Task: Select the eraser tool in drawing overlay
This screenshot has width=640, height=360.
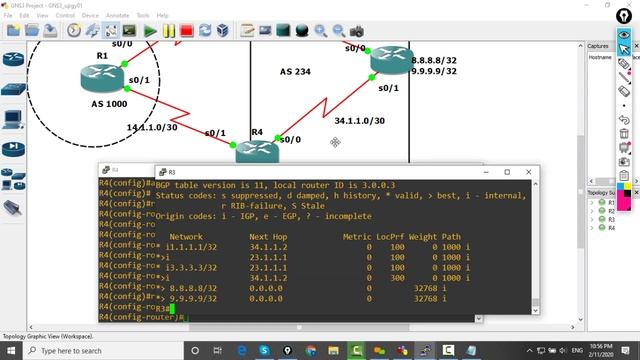Action: [x=624, y=91]
